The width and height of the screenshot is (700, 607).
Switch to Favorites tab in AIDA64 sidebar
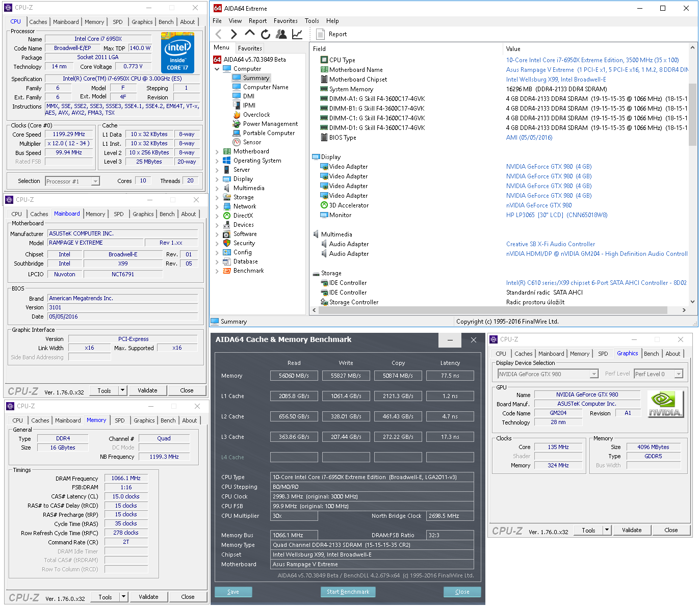(250, 48)
